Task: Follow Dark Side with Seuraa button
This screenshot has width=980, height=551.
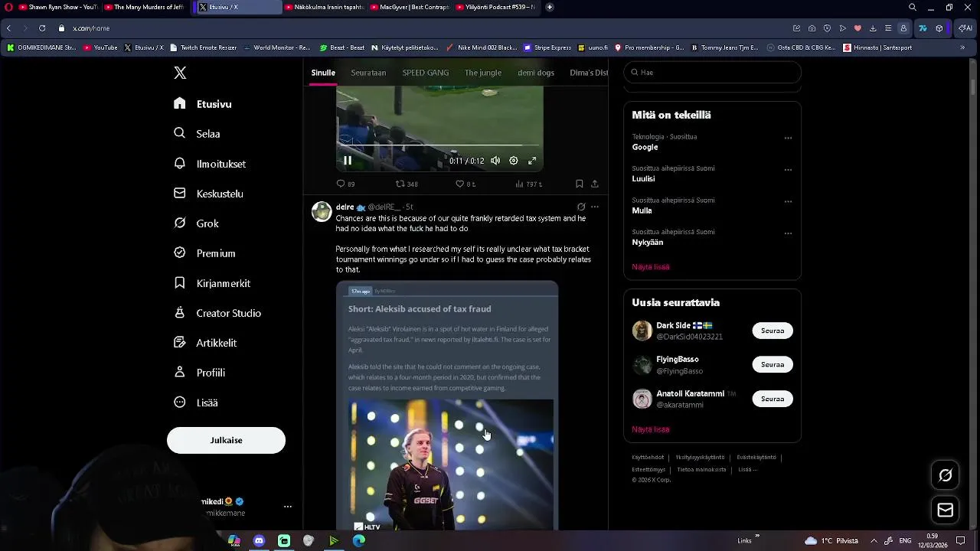Action: click(x=773, y=331)
